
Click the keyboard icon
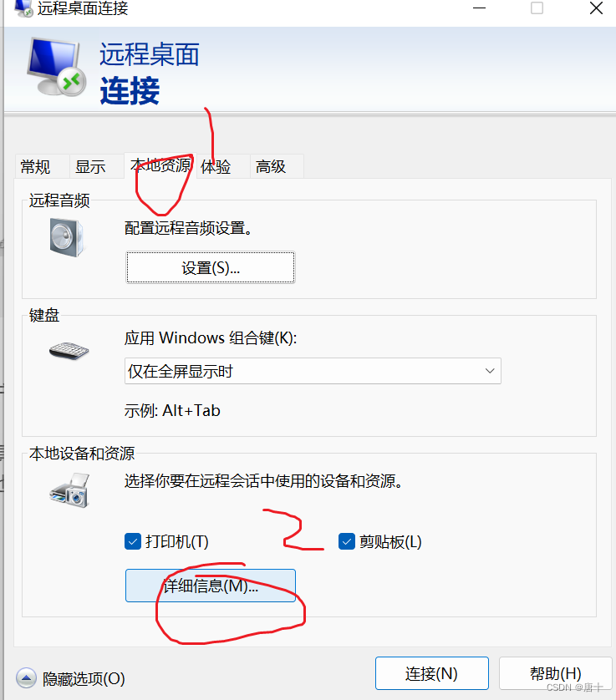point(69,351)
